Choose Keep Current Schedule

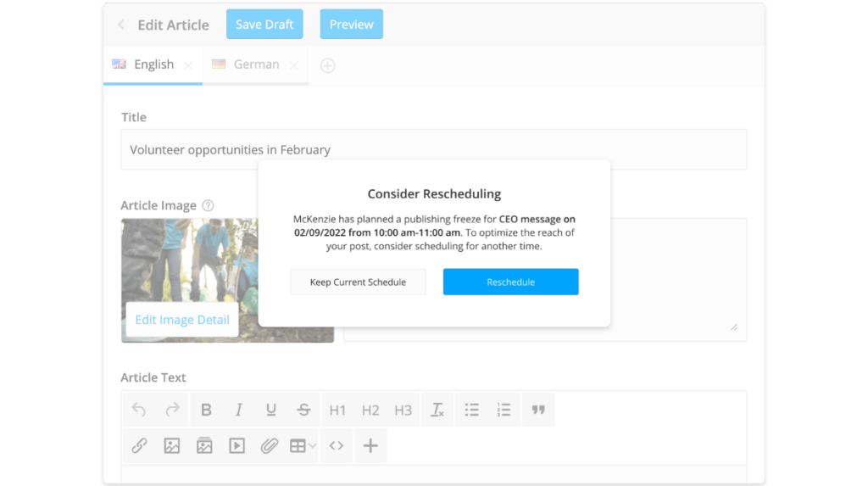point(359,282)
